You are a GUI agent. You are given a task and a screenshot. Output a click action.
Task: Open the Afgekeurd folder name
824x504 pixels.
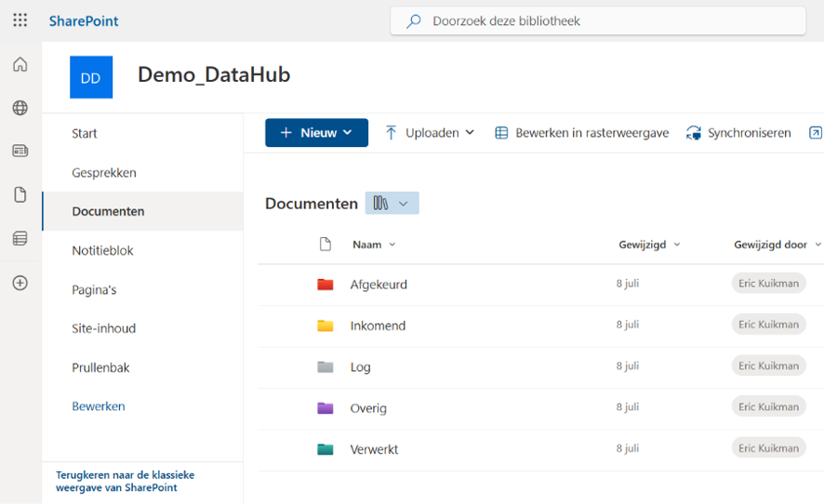point(379,285)
